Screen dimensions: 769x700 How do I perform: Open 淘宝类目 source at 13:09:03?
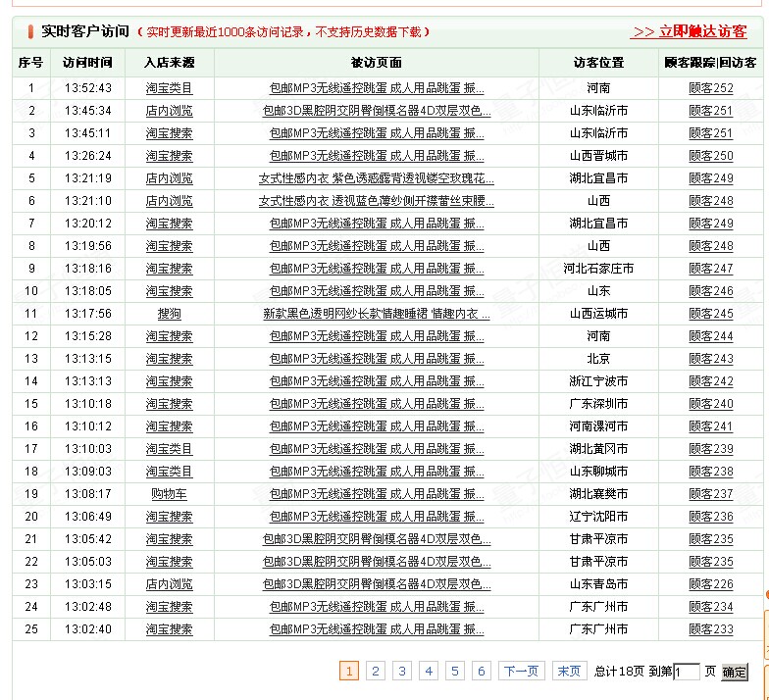point(169,472)
